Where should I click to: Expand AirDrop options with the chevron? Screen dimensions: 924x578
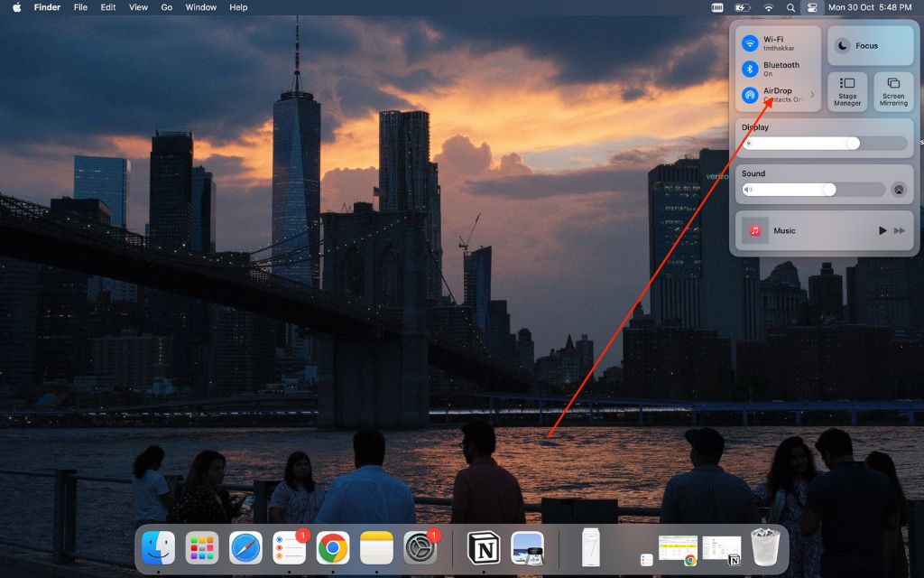click(812, 95)
